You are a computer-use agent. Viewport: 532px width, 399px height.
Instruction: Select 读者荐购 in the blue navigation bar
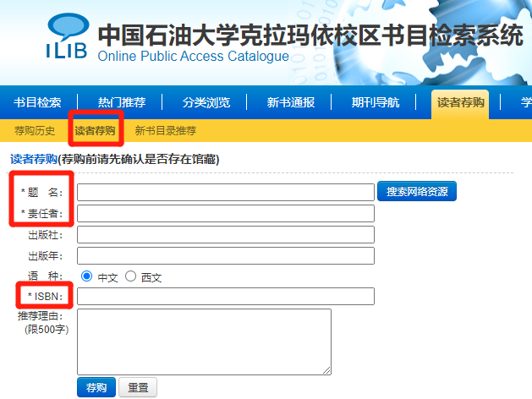pos(460,102)
